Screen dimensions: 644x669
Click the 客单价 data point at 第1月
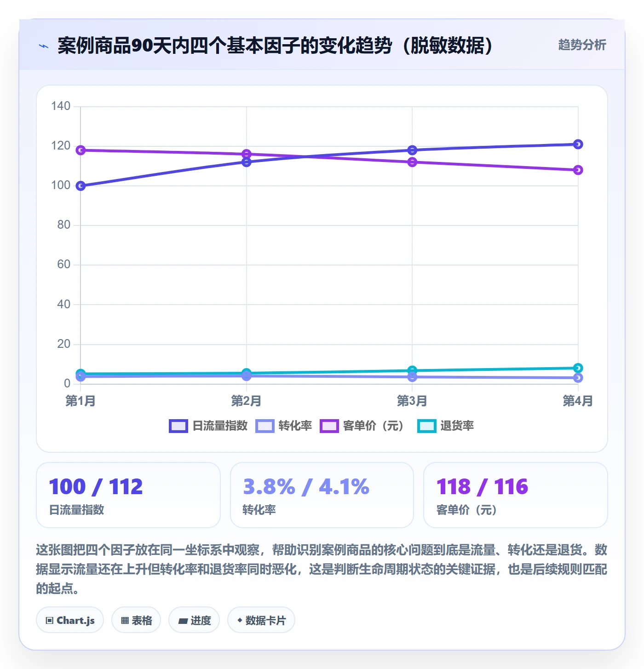coord(80,150)
